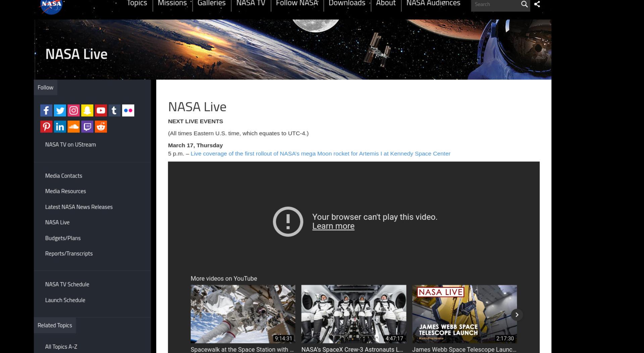Open NASA Live sidebar link
Screen dimensions: 644x353
click(x=57, y=222)
